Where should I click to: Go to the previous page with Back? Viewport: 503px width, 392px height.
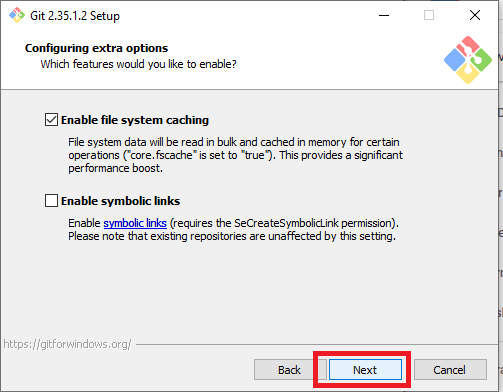(x=289, y=370)
